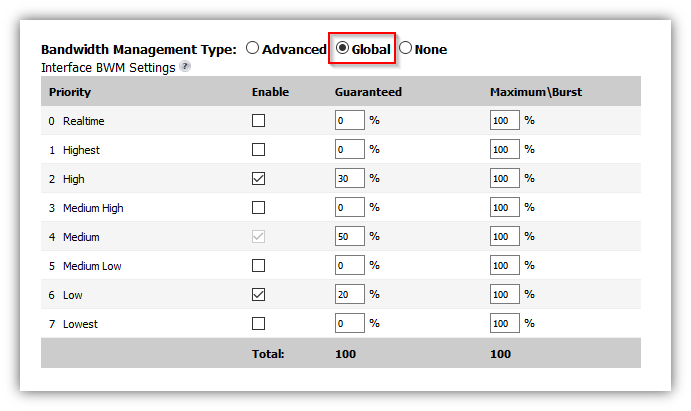Click the greyed Medium priority checkbox

pos(258,237)
